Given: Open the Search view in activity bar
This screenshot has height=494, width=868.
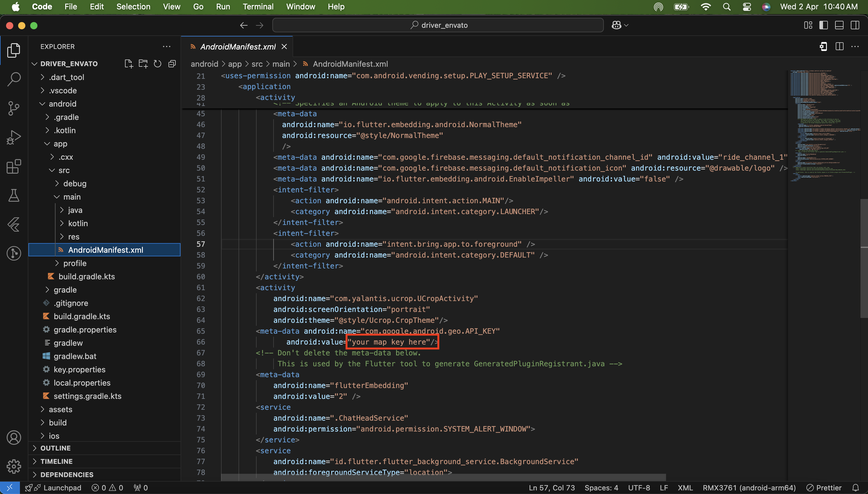Looking at the screenshot, I should pyautogui.click(x=14, y=79).
